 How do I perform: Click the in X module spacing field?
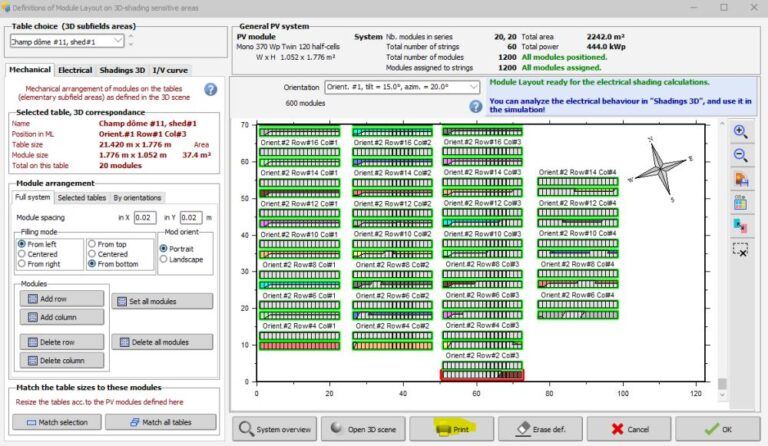click(x=145, y=217)
